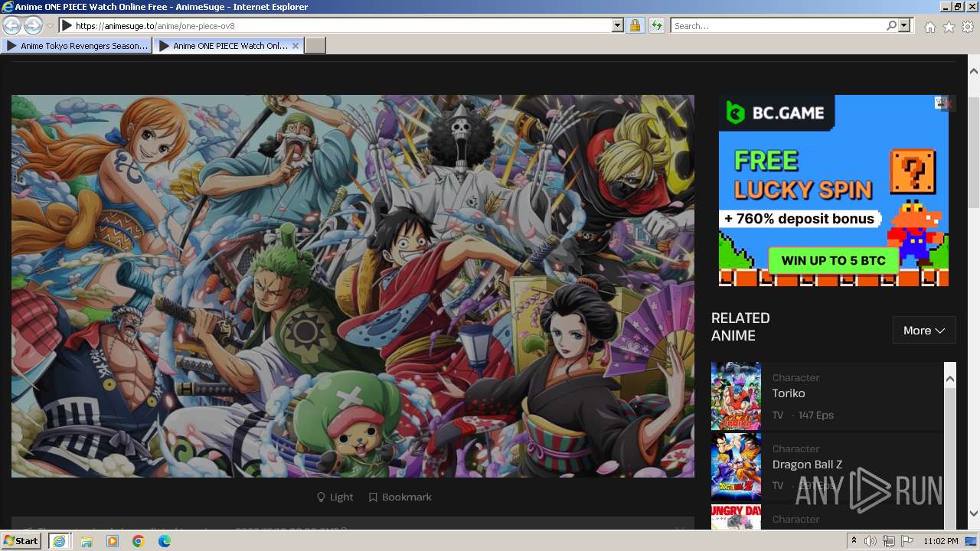Open the Dragon Ball Z title link
The image size is (980, 551).
click(x=807, y=465)
